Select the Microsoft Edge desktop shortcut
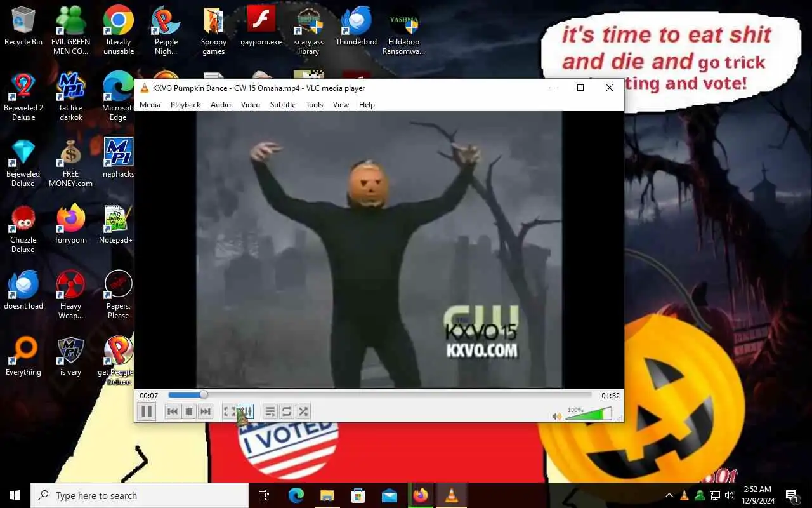The width and height of the screenshot is (812, 508). pyautogui.click(x=119, y=97)
